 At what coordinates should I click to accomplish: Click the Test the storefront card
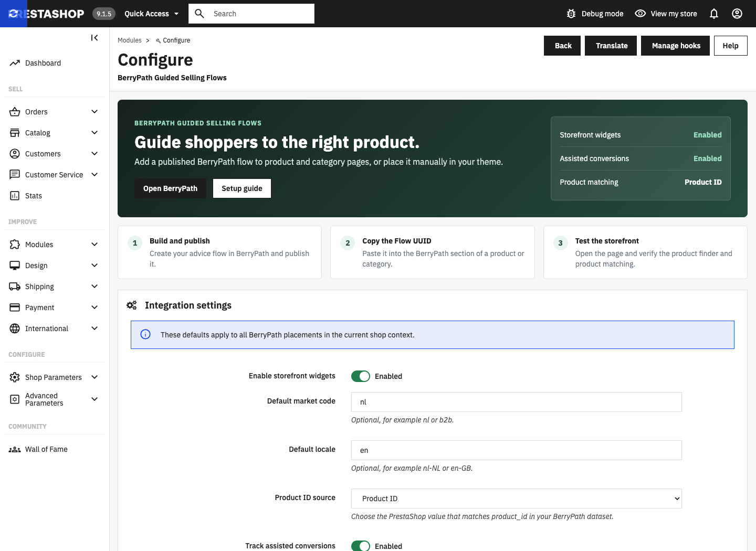645,252
